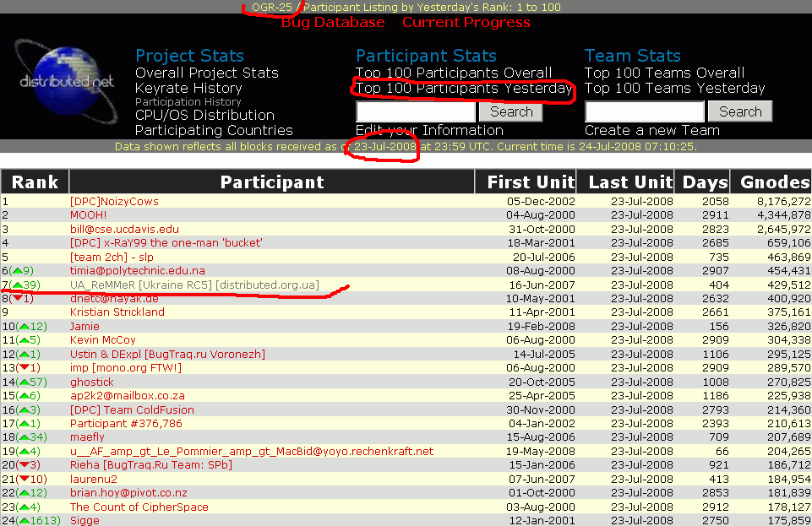
Task: Open Create a new Team link
Action: [652, 130]
